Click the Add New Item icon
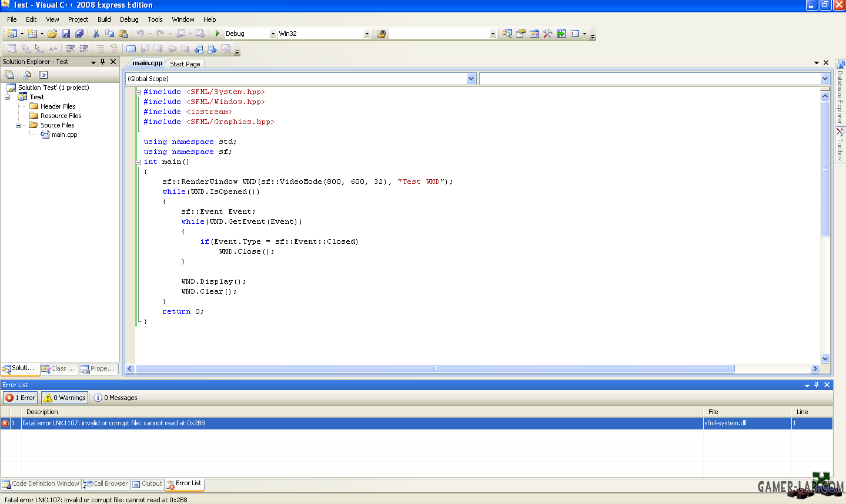Image resolution: width=846 pixels, height=504 pixels. click(33, 33)
